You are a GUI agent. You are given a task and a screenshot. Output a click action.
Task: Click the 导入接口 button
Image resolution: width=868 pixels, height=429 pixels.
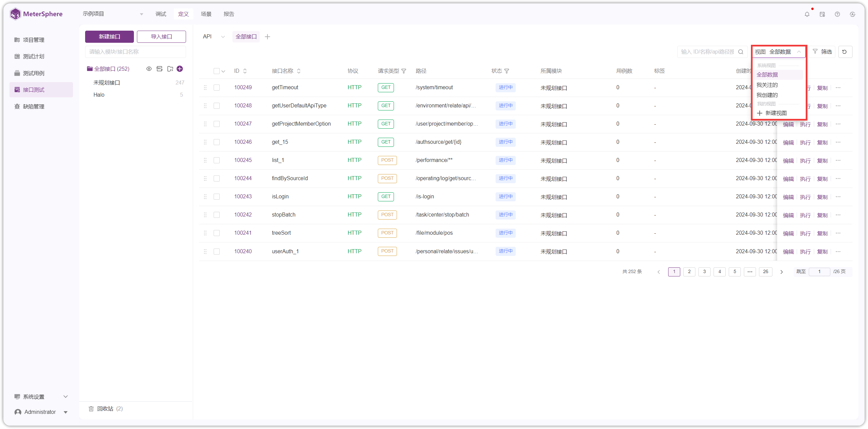161,36
